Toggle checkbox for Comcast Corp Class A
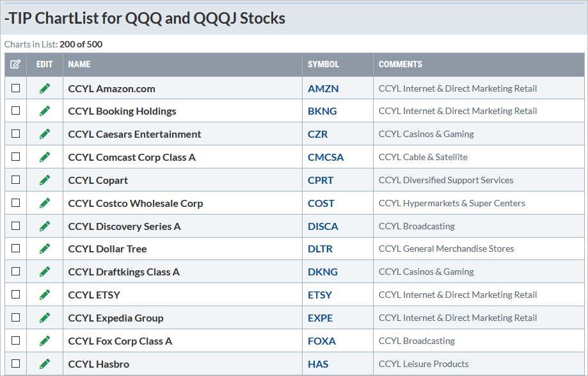This screenshot has height=376, width=588. click(x=16, y=157)
